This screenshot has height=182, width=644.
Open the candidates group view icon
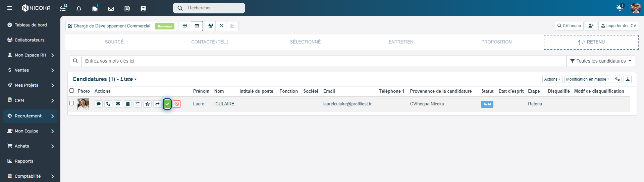coord(211,26)
